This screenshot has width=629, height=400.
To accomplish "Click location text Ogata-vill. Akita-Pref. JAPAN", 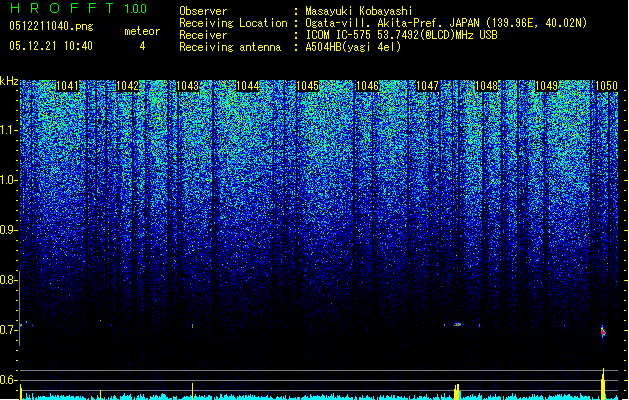I will [392, 23].
